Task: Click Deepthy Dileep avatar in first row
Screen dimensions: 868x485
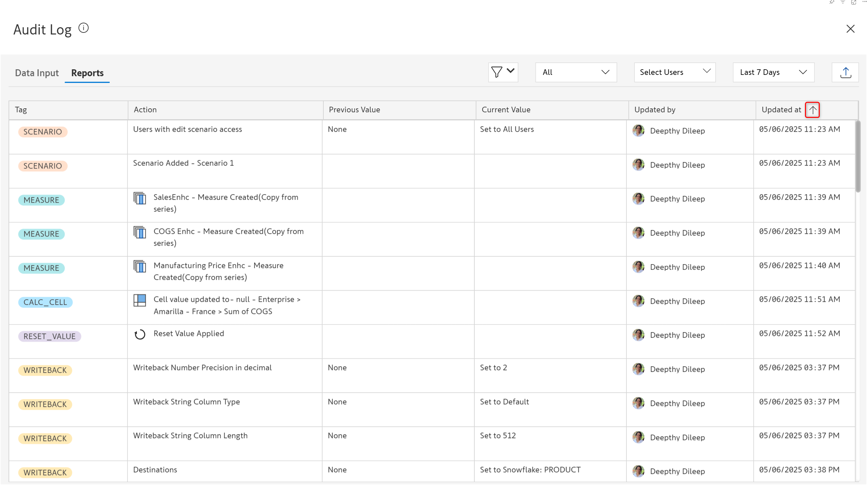Action: [x=638, y=131]
